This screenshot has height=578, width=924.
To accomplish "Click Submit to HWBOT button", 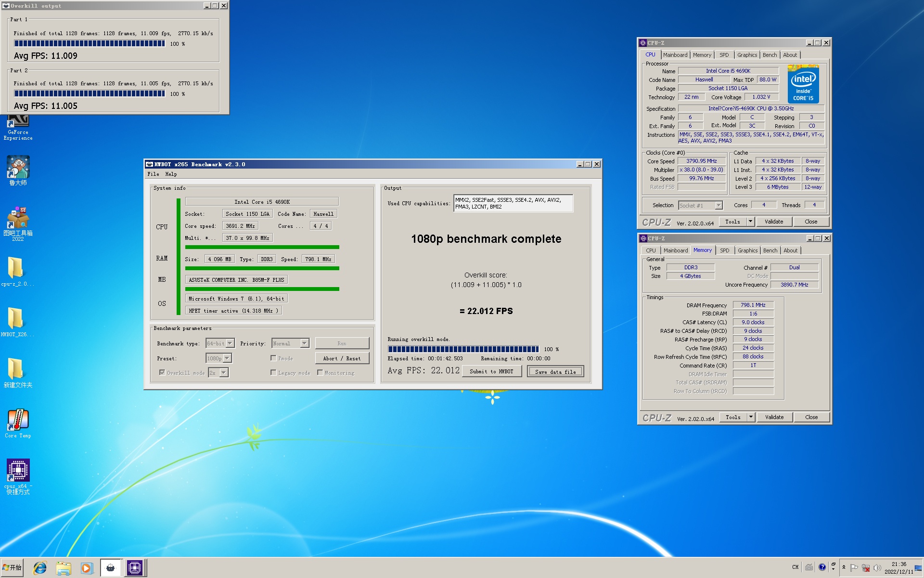I will 491,371.
